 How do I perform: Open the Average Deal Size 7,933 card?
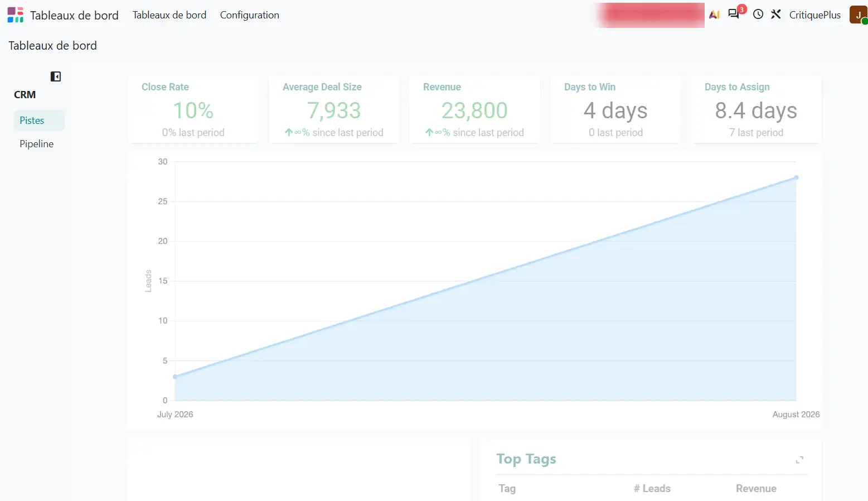334,109
